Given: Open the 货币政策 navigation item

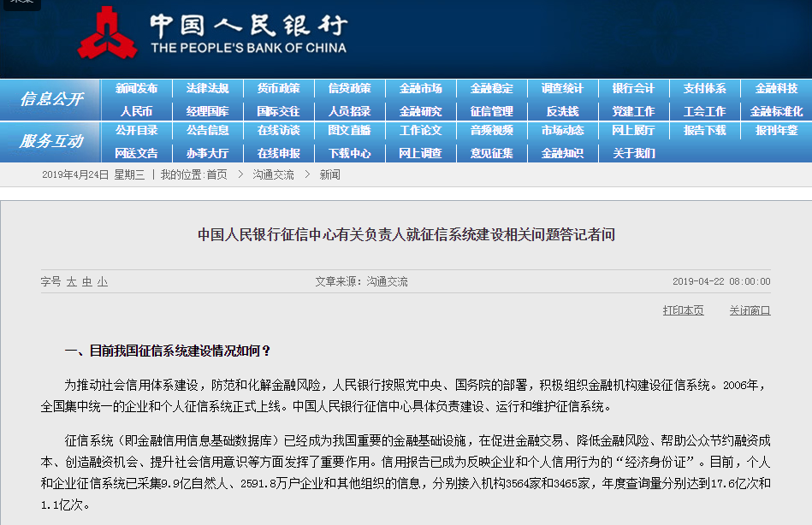Looking at the screenshot, I should pyautogui.click(x=278, y=89).
